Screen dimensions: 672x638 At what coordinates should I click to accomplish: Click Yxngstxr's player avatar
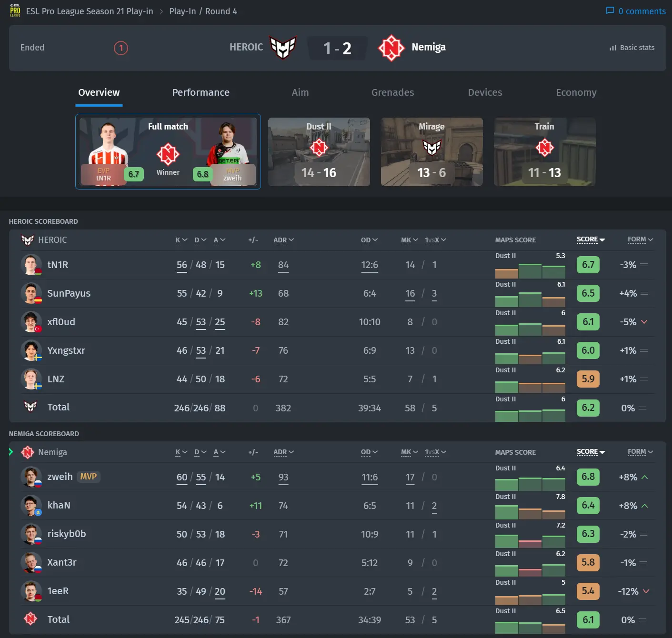(31, 350)
